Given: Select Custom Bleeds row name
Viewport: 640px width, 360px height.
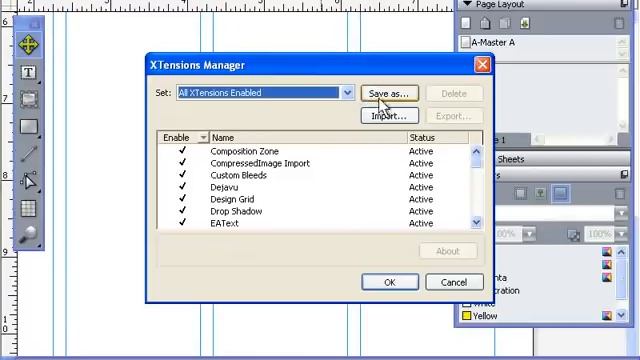Looking at the screenshot, I should 238,175.
